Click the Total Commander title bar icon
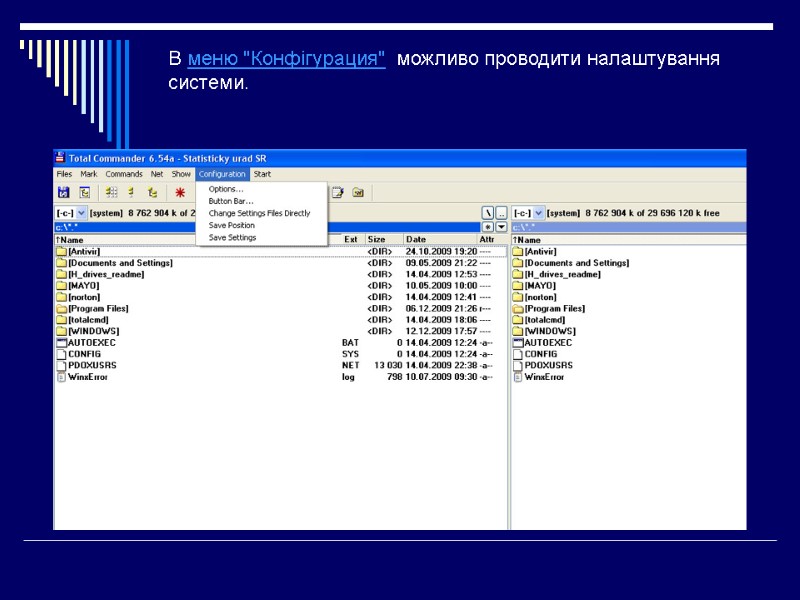 click(x=60, y=158)
